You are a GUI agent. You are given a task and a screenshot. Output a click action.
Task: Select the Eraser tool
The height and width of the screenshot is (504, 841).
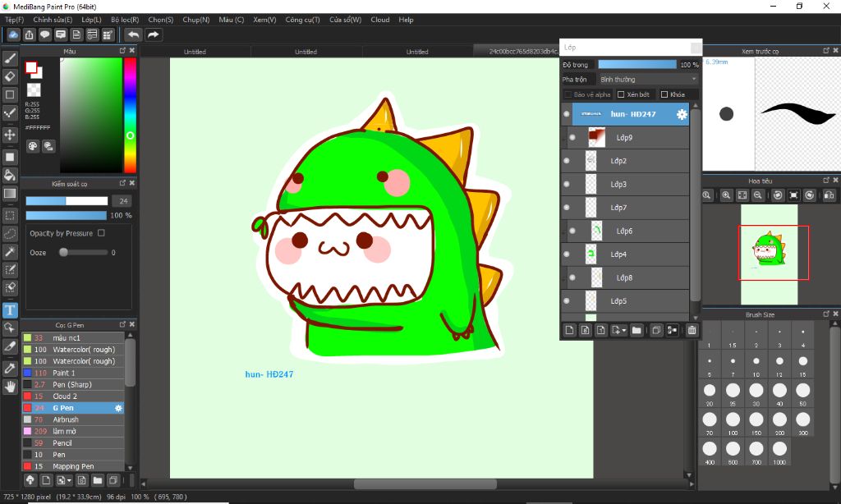(10, 76)
